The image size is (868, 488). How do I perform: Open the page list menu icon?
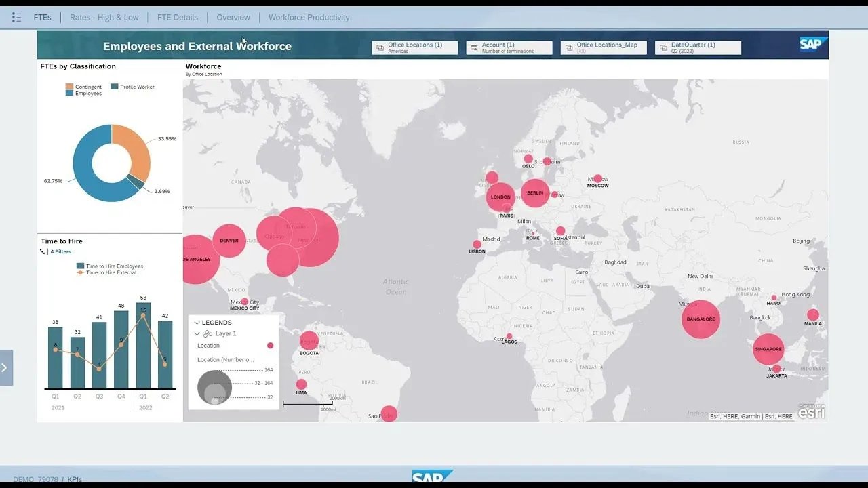click(x=17, y=18)
